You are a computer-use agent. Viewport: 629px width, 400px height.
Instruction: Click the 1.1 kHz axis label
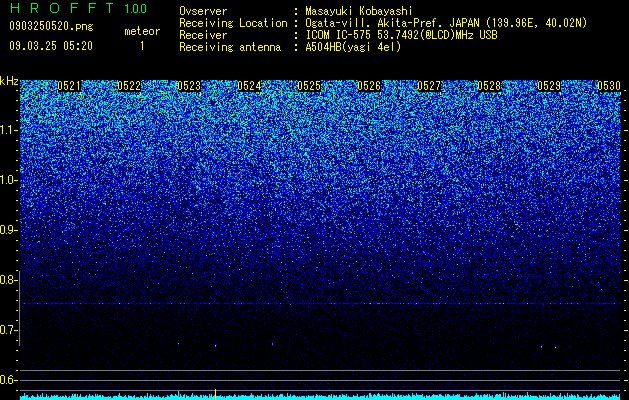pyautogui.click(x=9, y=130)
